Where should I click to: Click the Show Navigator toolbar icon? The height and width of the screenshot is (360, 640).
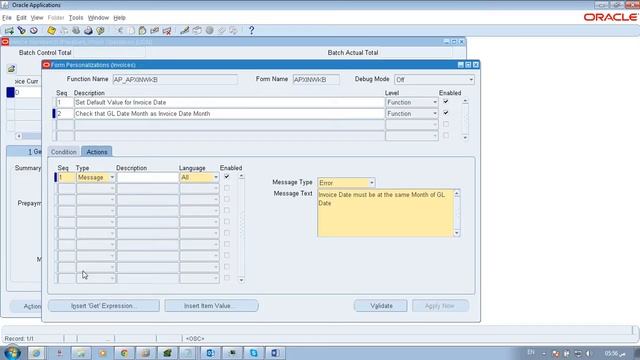pyautogui.click(x=34, y=31)
